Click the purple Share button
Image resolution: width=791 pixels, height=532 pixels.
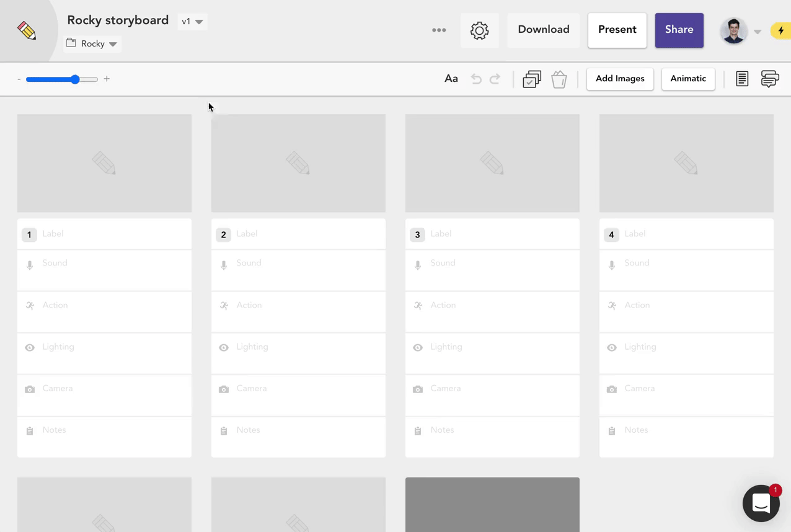[679, 30]
